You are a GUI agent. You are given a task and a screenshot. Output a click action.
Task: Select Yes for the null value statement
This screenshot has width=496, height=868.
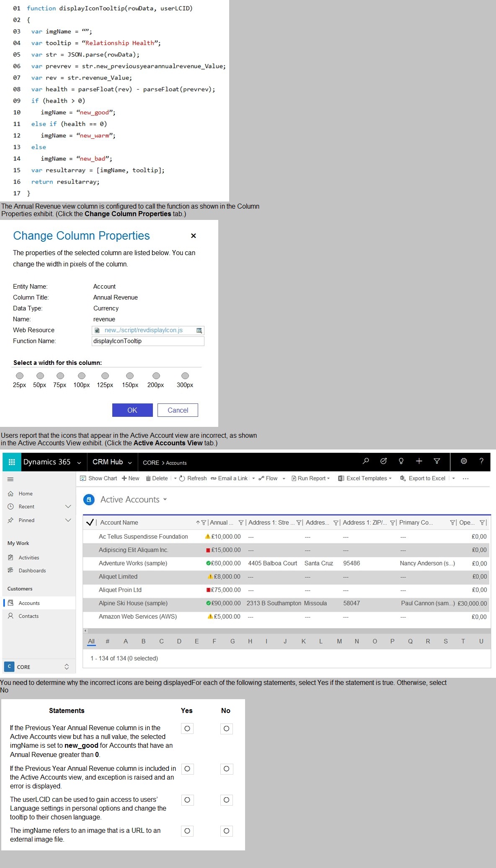tap(187, 728)
